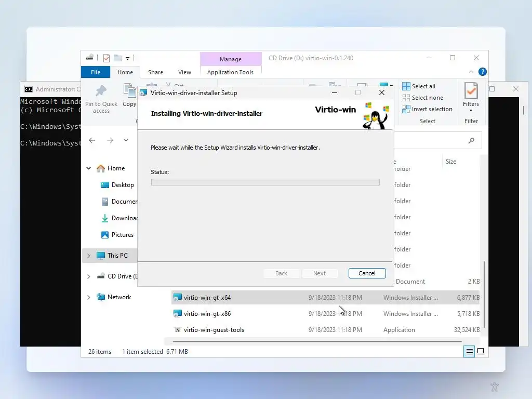Open Explorer help question mark icon
Image resolution: width=532 pixels, height=399 pixels.
tap(482, 72)
